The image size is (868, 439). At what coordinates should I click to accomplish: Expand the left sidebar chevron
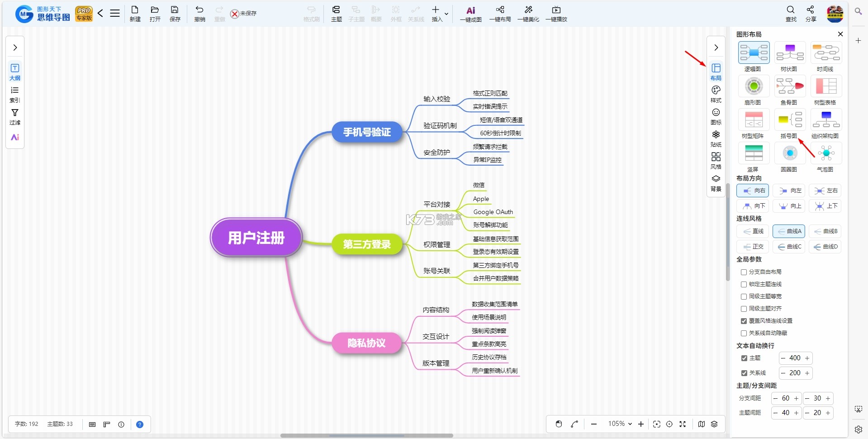pyautogui.click(x=15, y=48)
